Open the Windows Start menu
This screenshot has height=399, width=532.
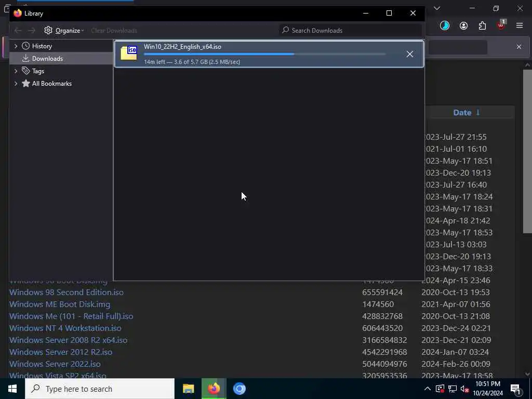click(x=12, y=389)
